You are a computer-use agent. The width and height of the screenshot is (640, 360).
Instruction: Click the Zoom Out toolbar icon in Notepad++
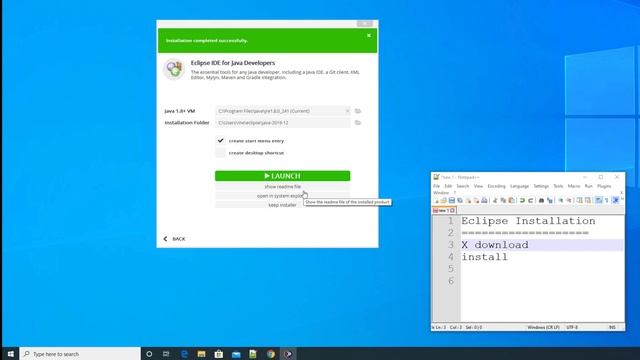(569, 200)
